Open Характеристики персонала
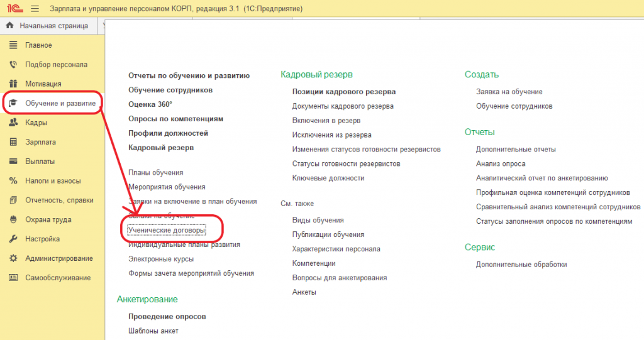This screenshot has width=644, height=340. click(336, 250)
